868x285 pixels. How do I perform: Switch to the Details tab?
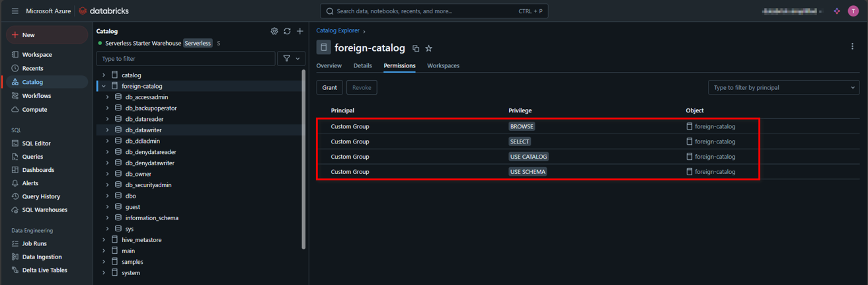coord(362,65)
